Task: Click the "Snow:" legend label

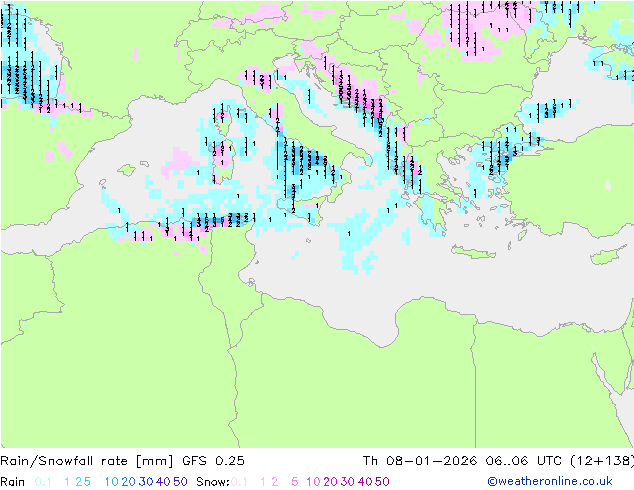Action: pos(213,482)
